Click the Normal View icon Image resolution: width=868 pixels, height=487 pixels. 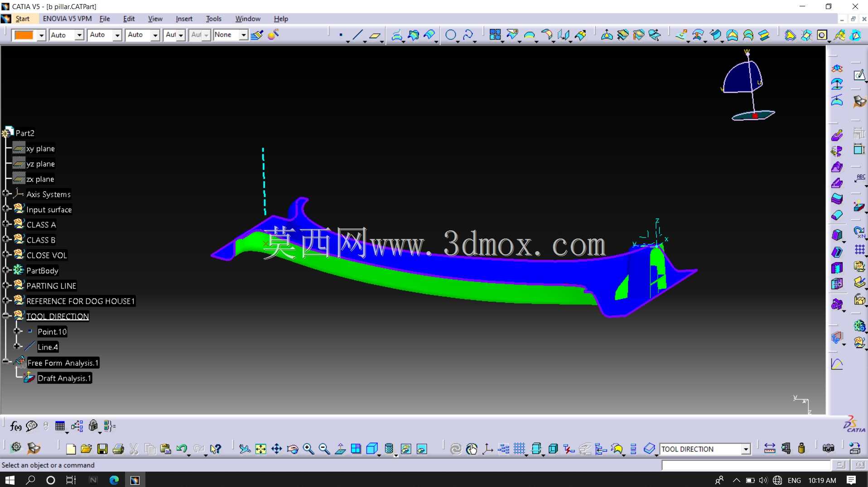340,449
